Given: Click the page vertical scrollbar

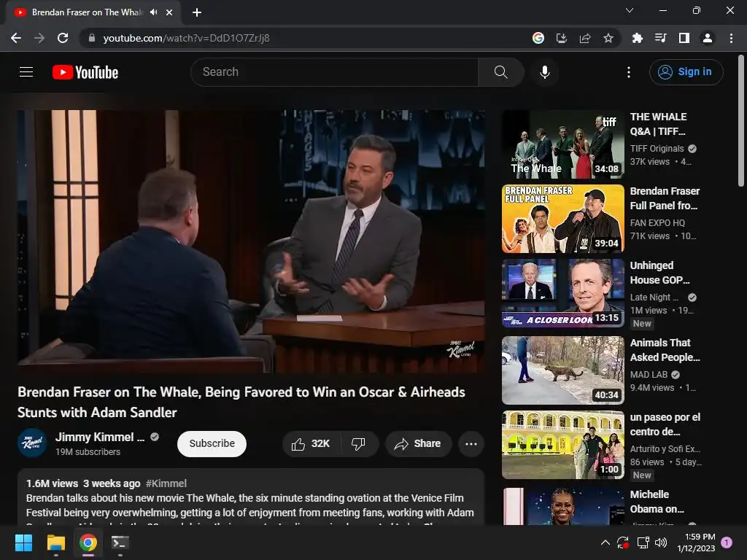Looking at the screenshot, I should click(x=741, y=122).
